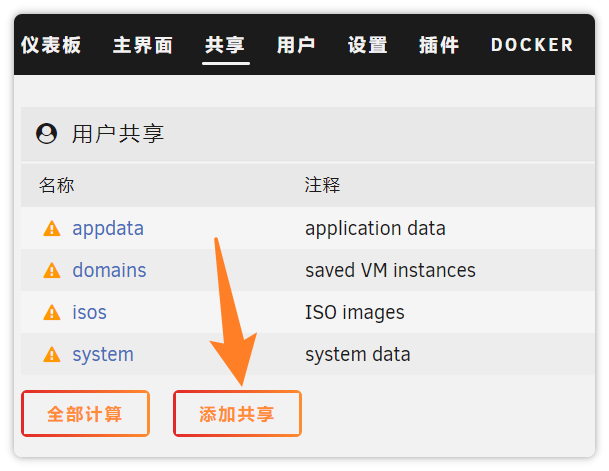Open the DOCKER tab
The image size is (609, 471).
pyautogui.click(x=532, y=45)
